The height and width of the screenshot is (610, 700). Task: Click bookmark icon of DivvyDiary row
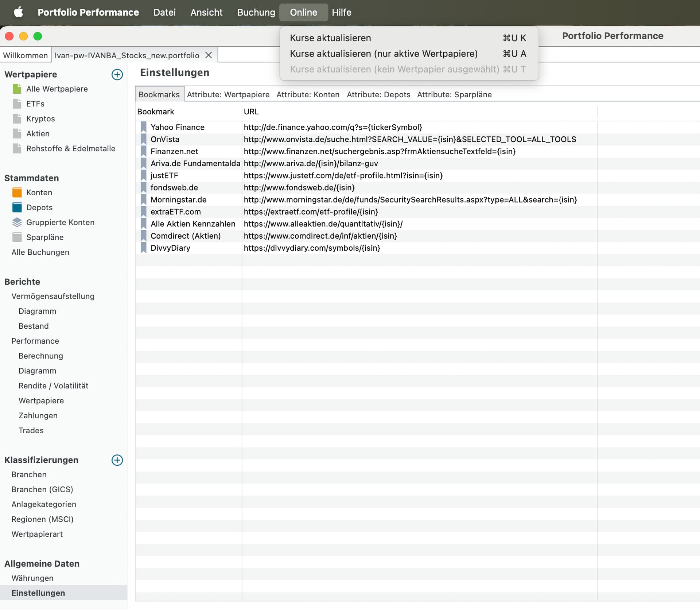143,248
